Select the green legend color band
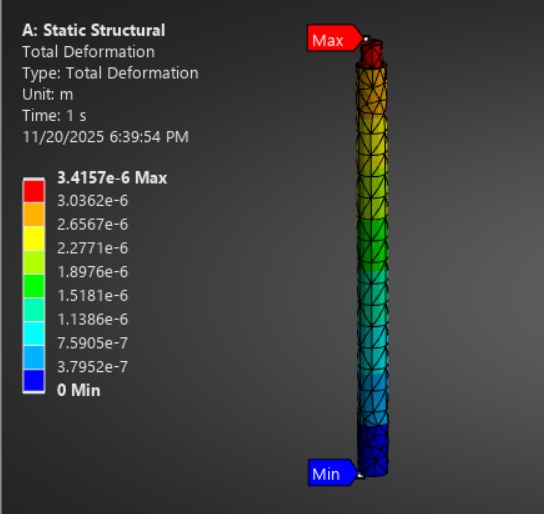The width and height of the screenshot is (544, 514). tap(34, 286)
